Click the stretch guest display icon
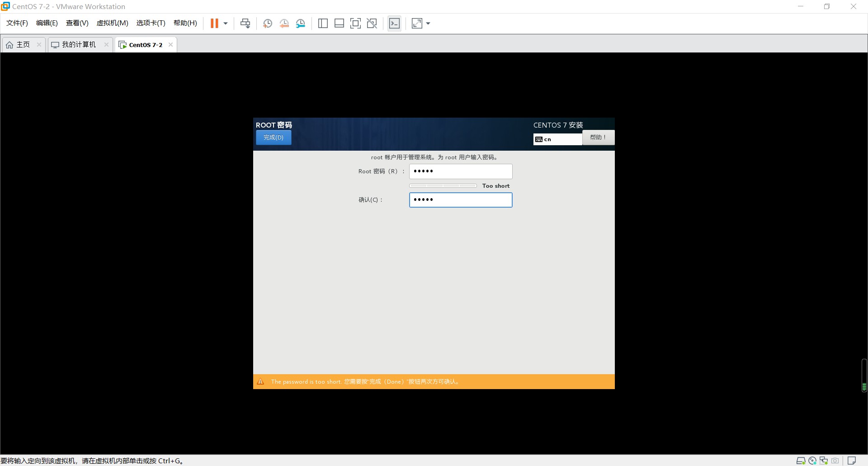 tap(417, 24)
